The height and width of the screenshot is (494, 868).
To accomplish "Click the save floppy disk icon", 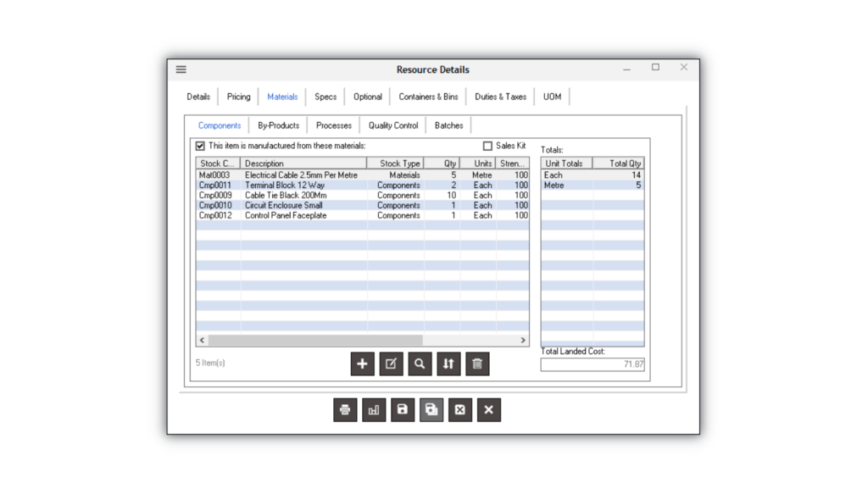I will (403, 410).
